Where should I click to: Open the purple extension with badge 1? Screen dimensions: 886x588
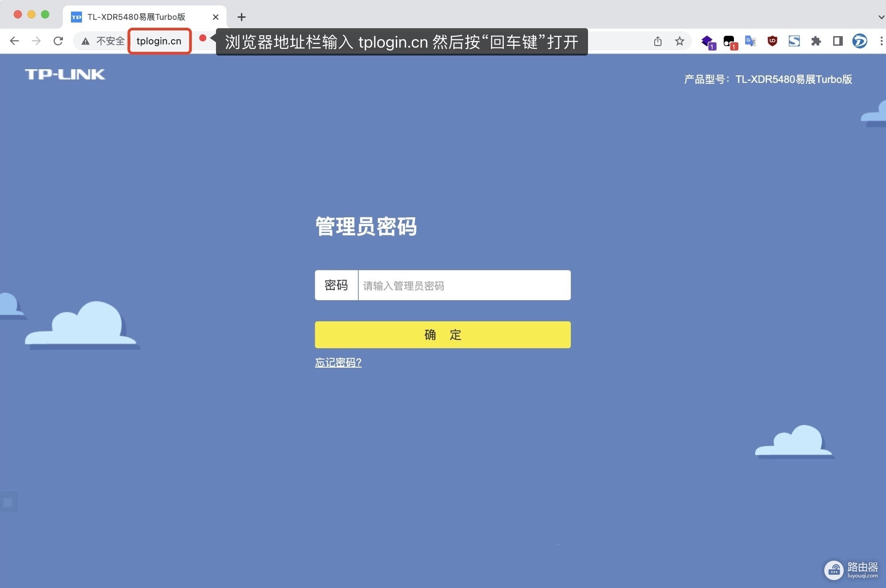tap(708, 42)
